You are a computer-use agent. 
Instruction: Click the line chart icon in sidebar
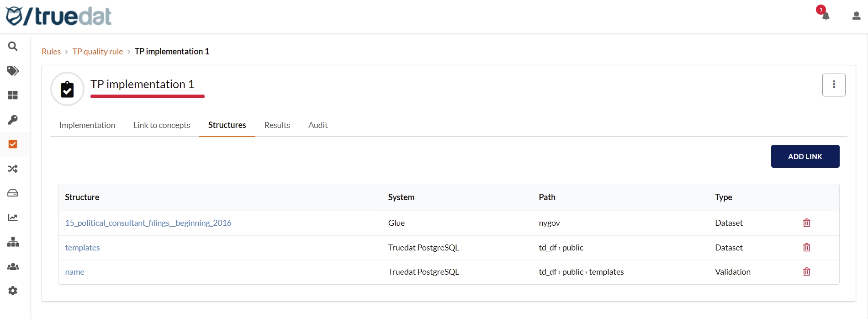pos(13,218)
